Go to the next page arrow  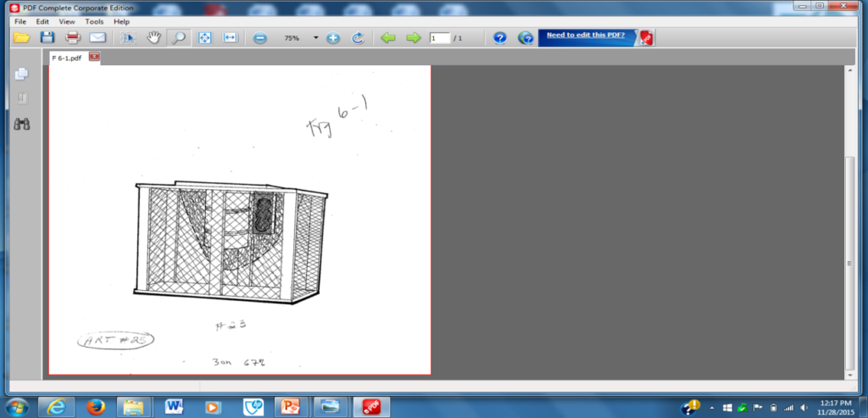coord(413,38)
